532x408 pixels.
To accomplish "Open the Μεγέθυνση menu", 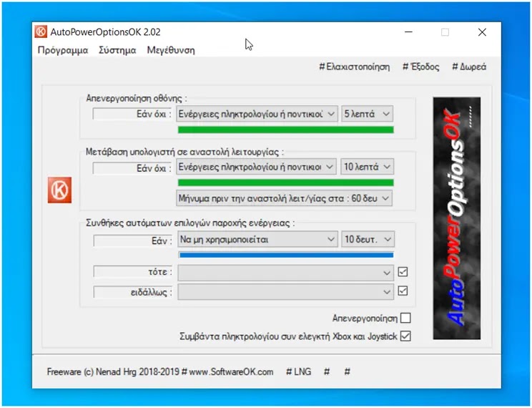I will pos(171,50).
